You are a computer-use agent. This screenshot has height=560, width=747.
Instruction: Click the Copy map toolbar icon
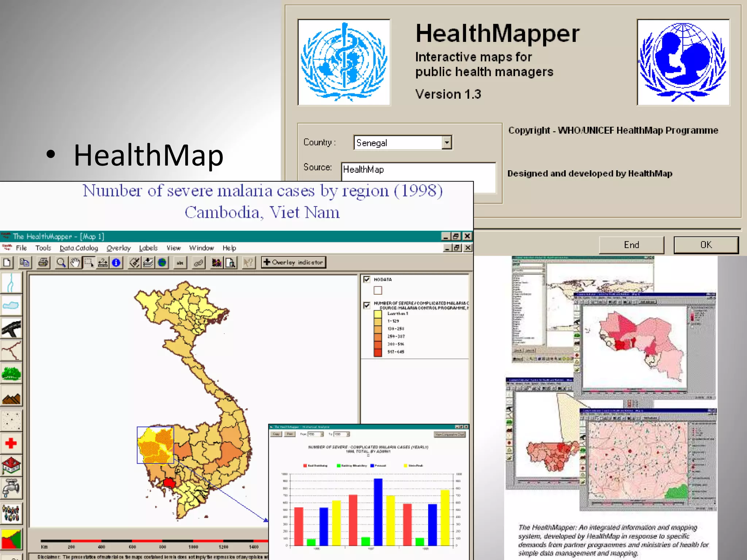coord(25,262)
